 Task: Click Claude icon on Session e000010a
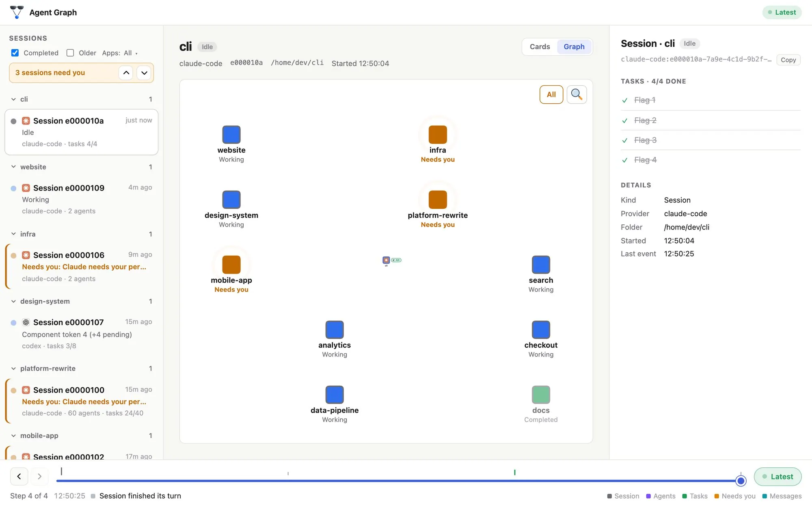(x=26, y=121)
